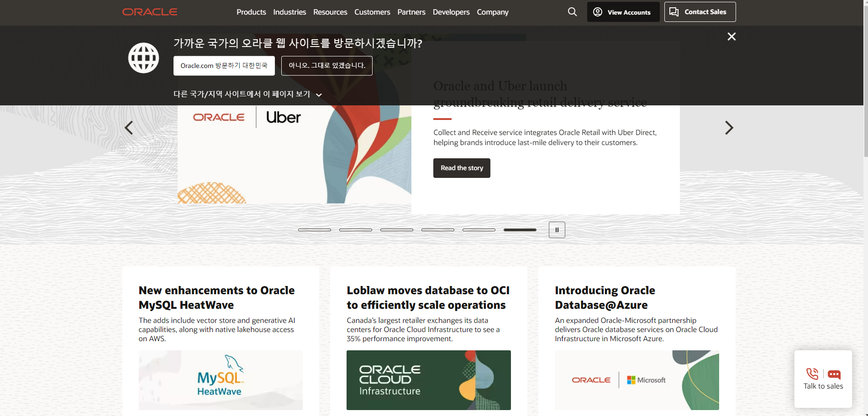Click Oracle.com 방문하기 대한민국 button
This screenshot has width=868, height=416.
click(x=224, y=66)
